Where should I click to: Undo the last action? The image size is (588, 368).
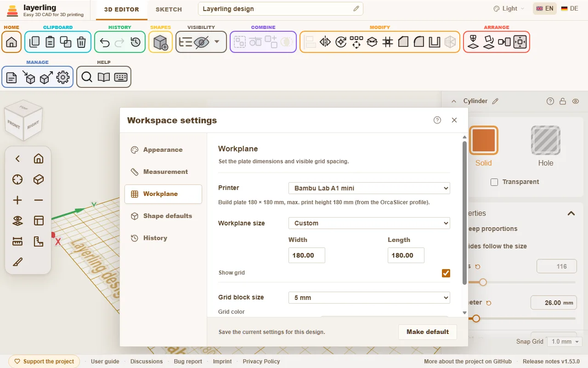pyautogui.click(x=104, y=42)
